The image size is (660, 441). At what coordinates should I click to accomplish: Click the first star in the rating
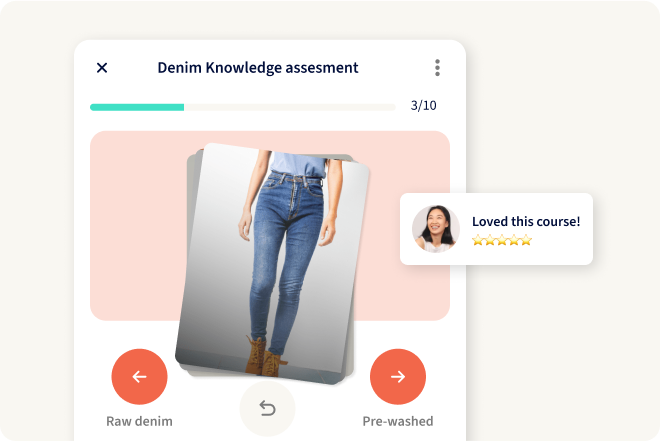[478, 241]
